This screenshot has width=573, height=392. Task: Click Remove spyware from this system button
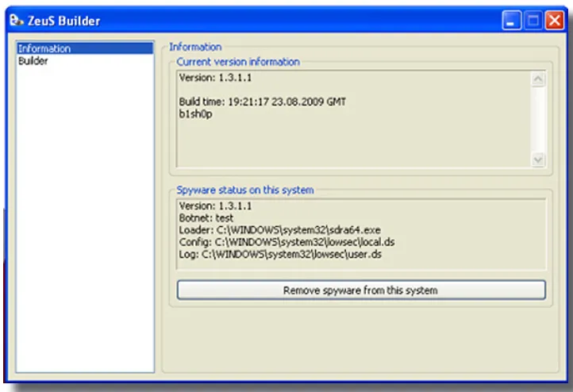tap(361, 290)
